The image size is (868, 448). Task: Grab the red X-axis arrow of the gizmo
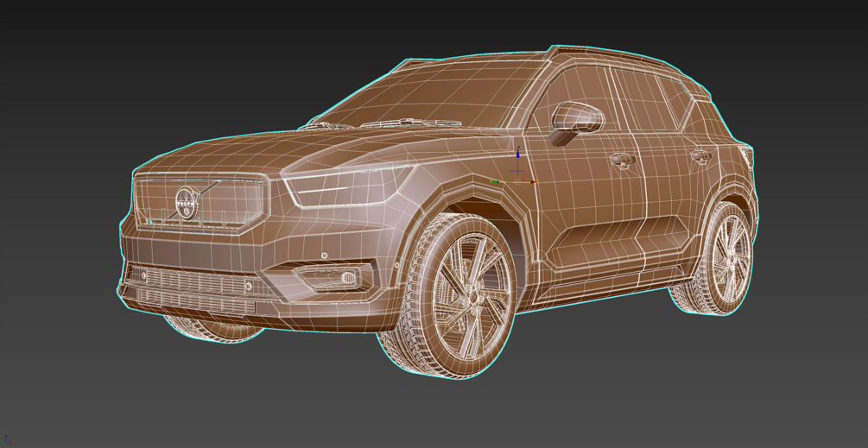(533, 181)
